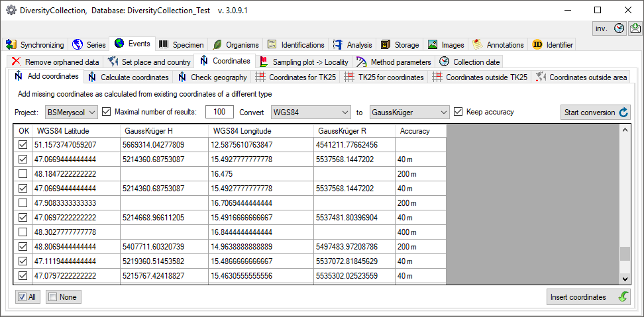The width and height of the screenshot is (644, 317).
Task: Click the Sampling plot -> Locality flag icon
Action: coord(264,62)
